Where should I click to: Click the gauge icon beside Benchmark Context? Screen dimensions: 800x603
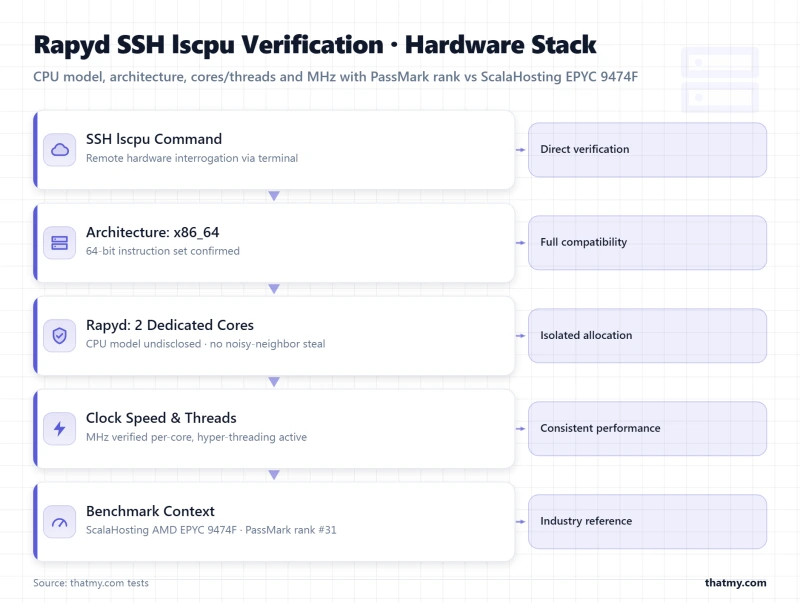click(x=60, y=521)
